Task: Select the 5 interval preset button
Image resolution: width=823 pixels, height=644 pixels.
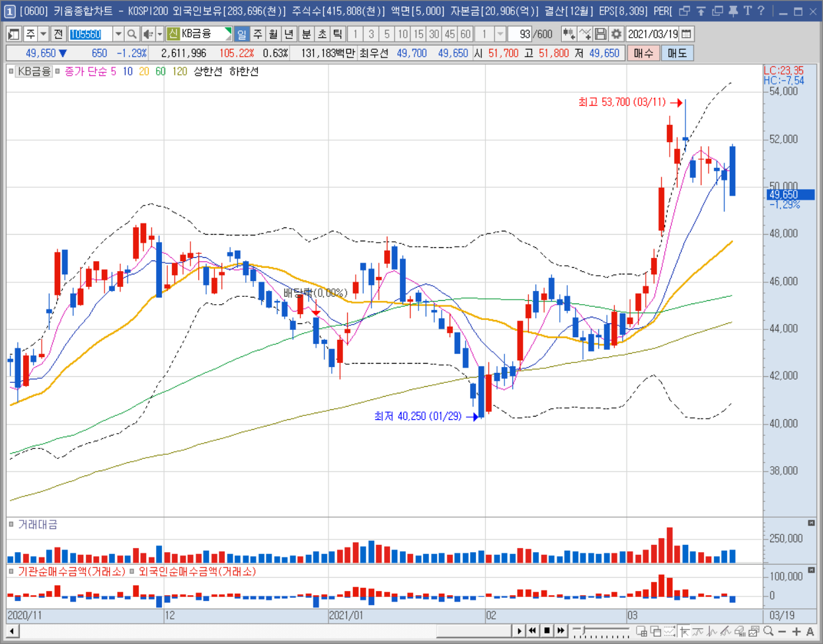Action: click(x=387, y=34)
